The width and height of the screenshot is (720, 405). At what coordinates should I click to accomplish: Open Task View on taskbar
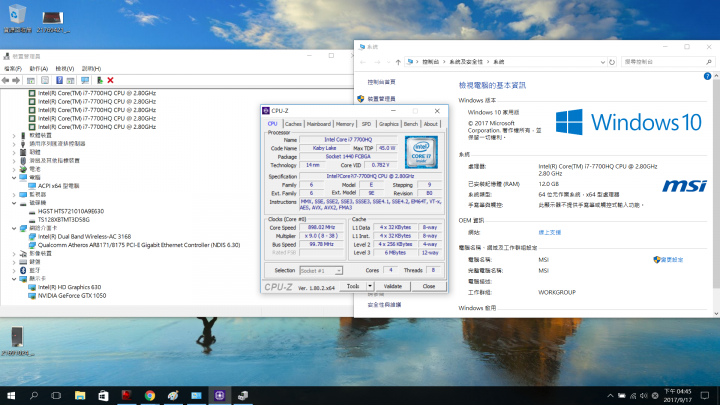(56, 395)
